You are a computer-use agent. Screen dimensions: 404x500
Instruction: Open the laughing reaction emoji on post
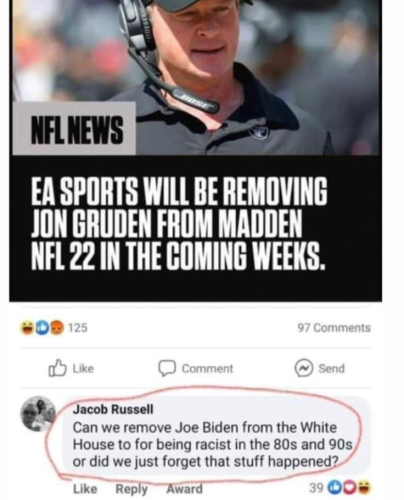coord(27,327)
